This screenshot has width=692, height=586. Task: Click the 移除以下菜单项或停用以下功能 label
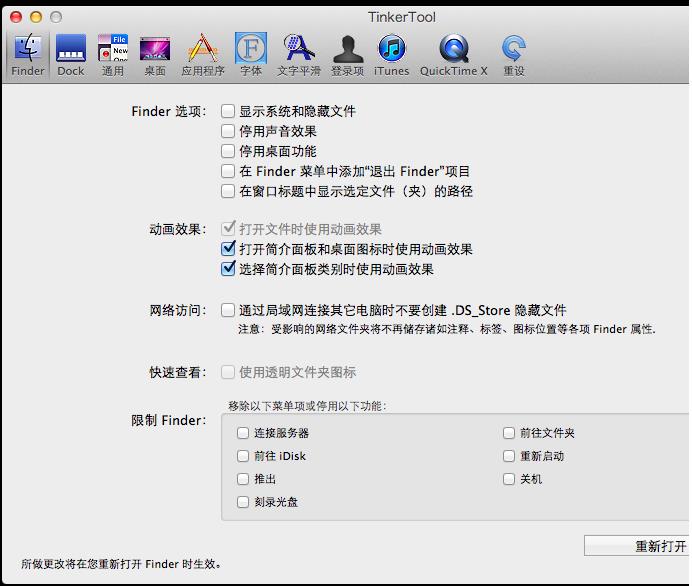pyautogui.click(x=307, y=406)
